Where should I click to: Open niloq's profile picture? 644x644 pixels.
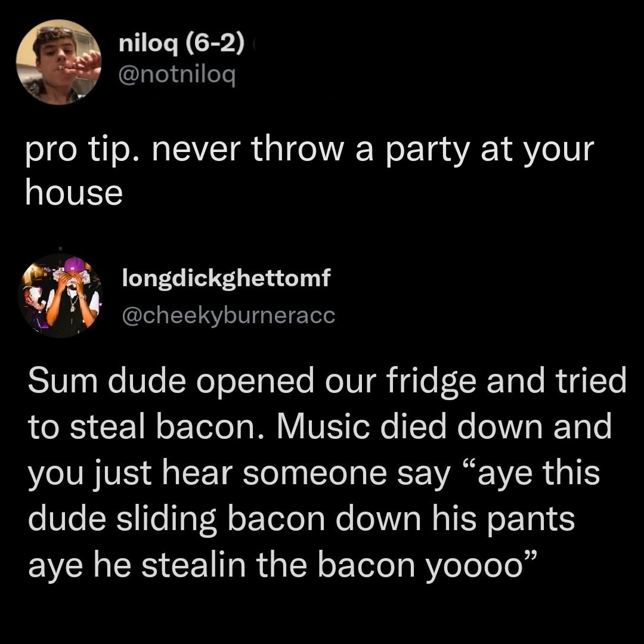coord(58,61)
